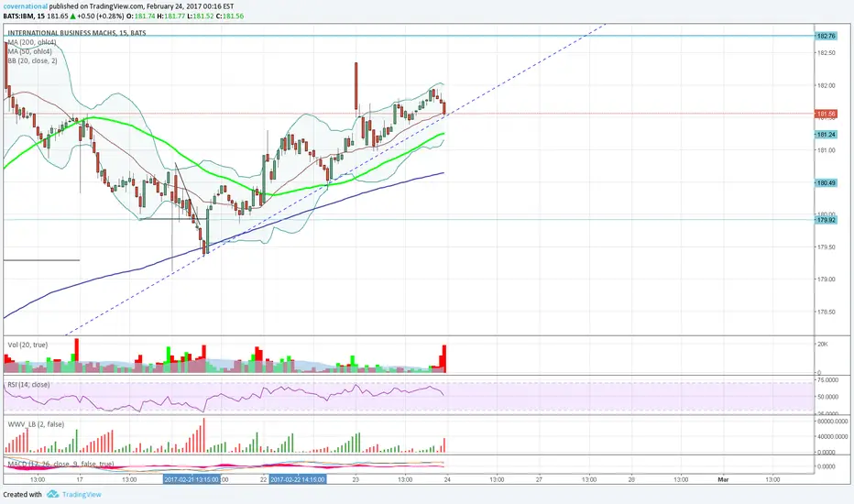Open the covernational author link
854x504 pixels.
click(x=25, y=6)
